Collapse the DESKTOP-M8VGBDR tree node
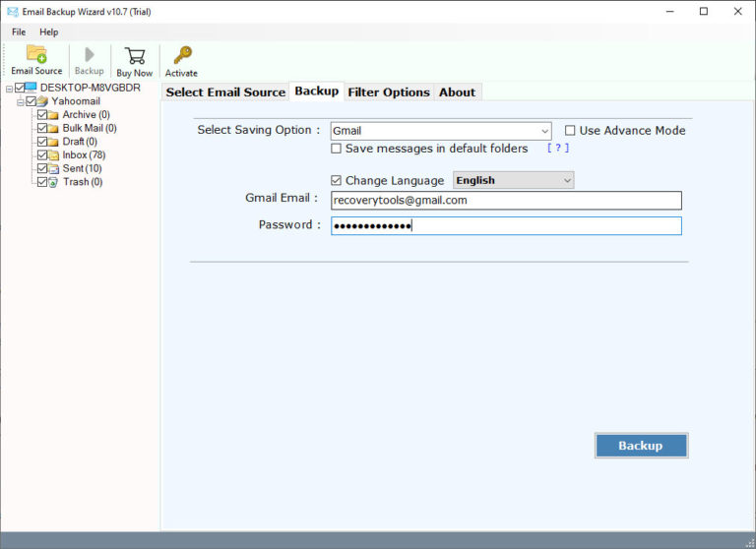756x549 pixels. (x=9, y=89)
